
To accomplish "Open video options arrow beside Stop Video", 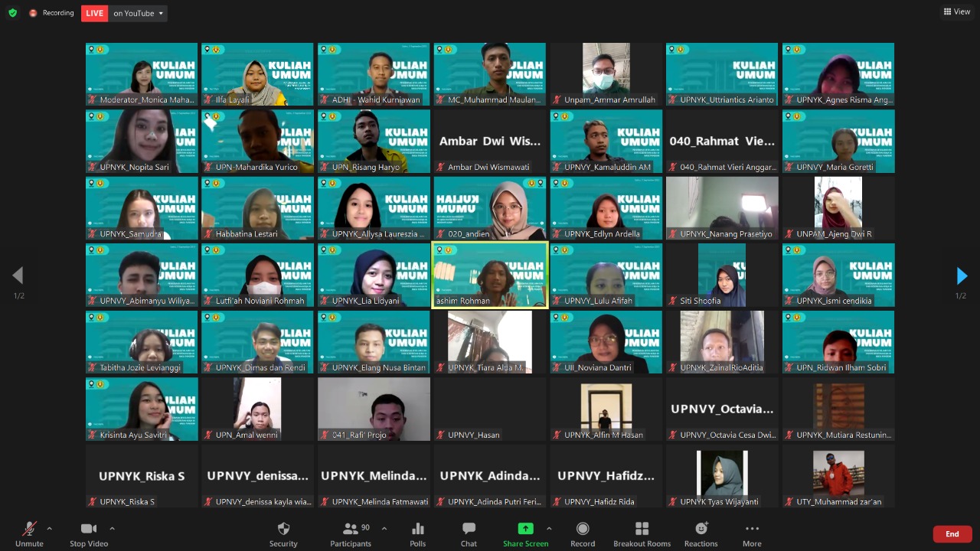I will [x=112, y=528].
